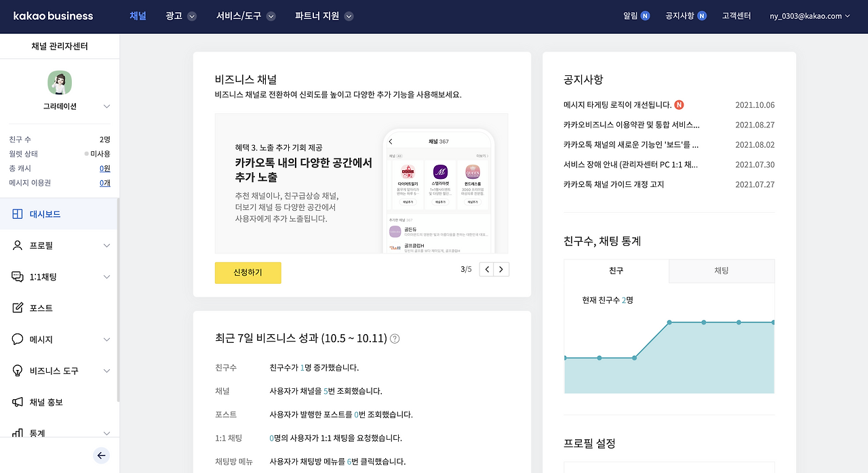Open 공지사항 in the top bar

679,16
